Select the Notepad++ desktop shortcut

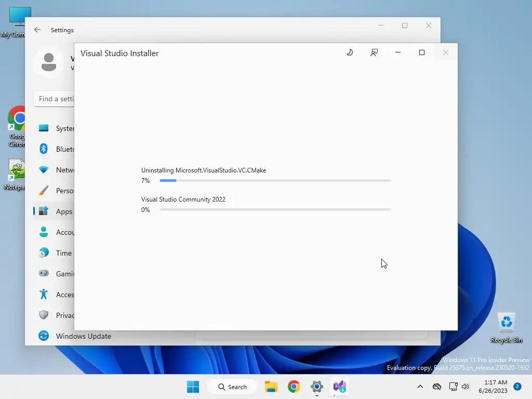point(15,175)
